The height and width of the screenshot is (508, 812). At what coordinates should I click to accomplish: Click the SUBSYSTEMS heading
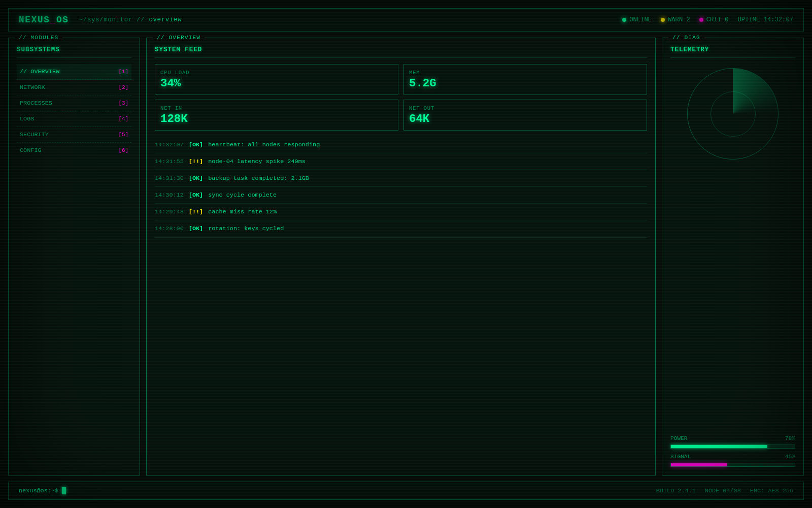38,50
